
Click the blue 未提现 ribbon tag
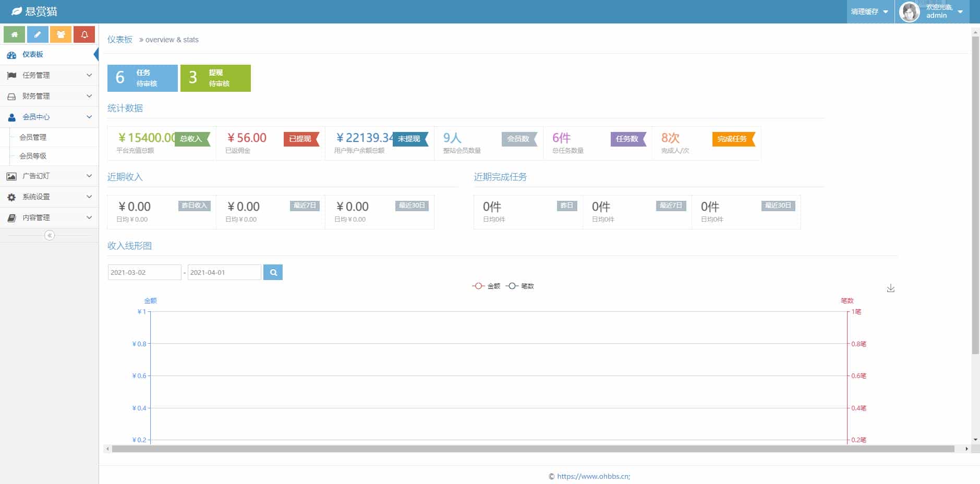click(410, 139)
